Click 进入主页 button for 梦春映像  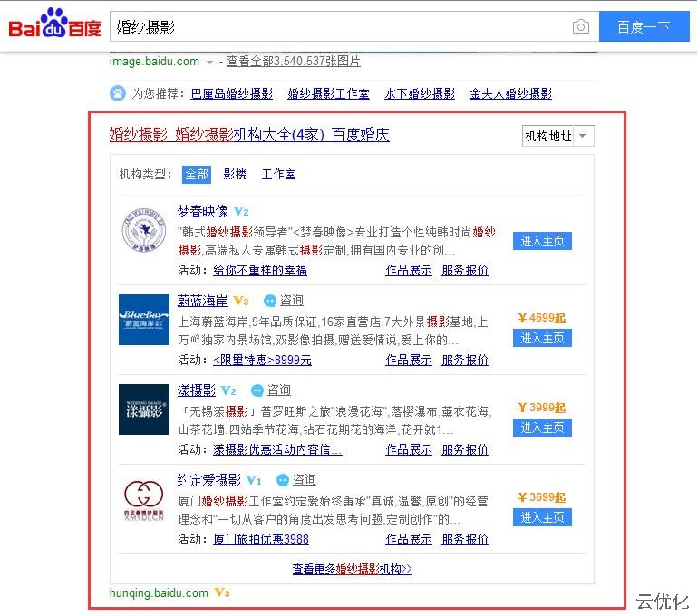point(542,241)
